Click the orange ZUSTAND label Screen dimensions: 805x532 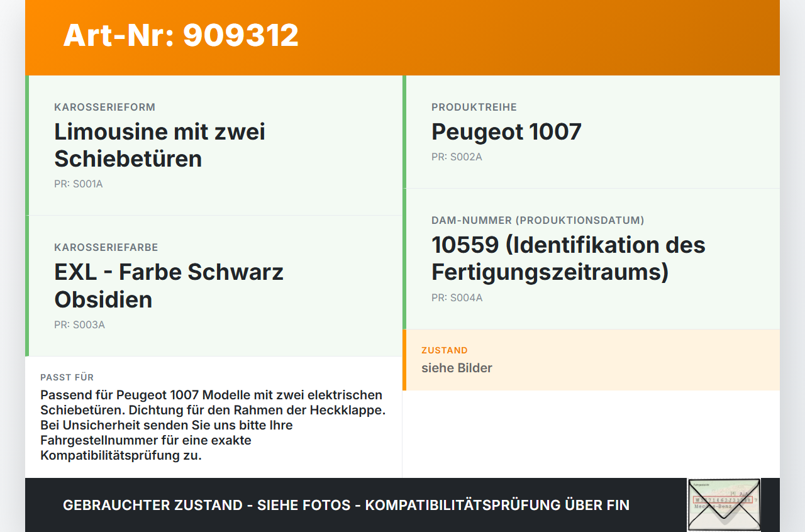coord(445,350)
